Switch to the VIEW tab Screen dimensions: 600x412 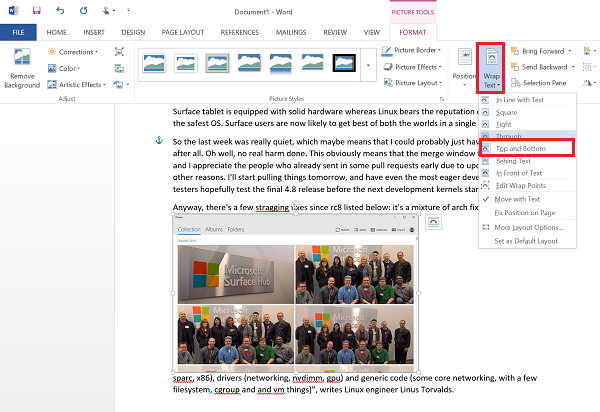tap(372, 33)
